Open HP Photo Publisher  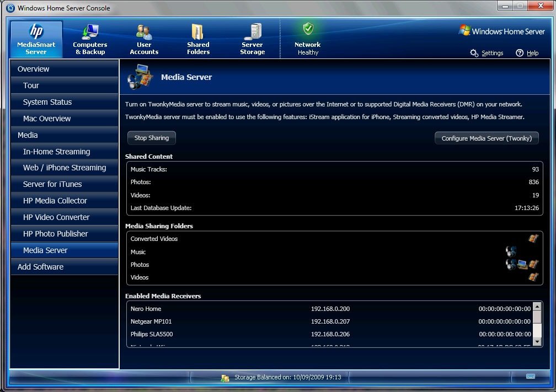pyautogui.click(x=64, y=234)
